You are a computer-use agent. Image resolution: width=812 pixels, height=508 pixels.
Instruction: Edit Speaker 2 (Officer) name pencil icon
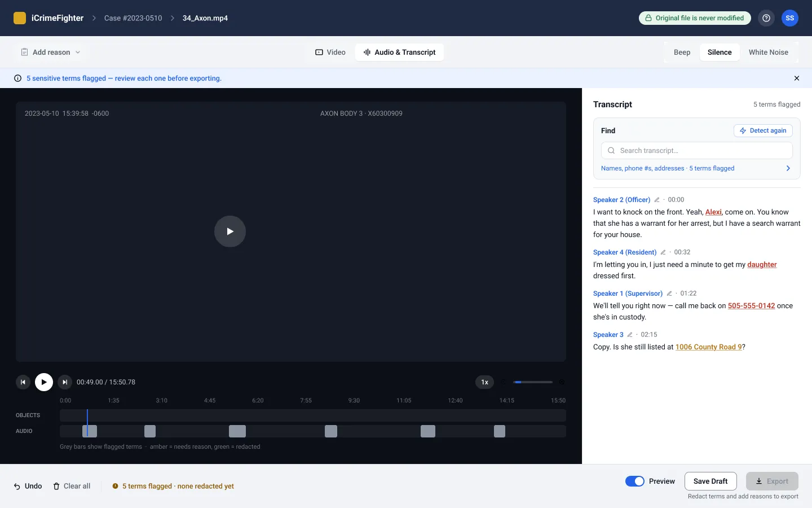coord(657,200)
